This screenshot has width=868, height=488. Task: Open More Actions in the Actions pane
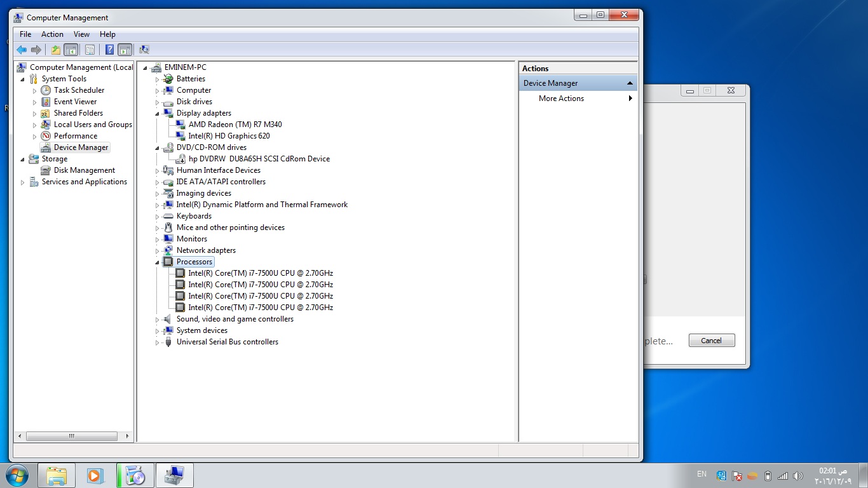click(561, 98)
